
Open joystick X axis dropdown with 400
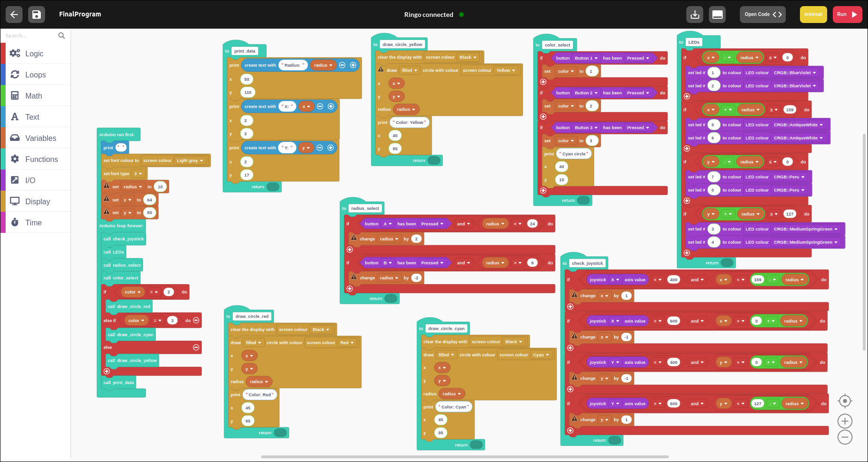[x=615, y=280]
